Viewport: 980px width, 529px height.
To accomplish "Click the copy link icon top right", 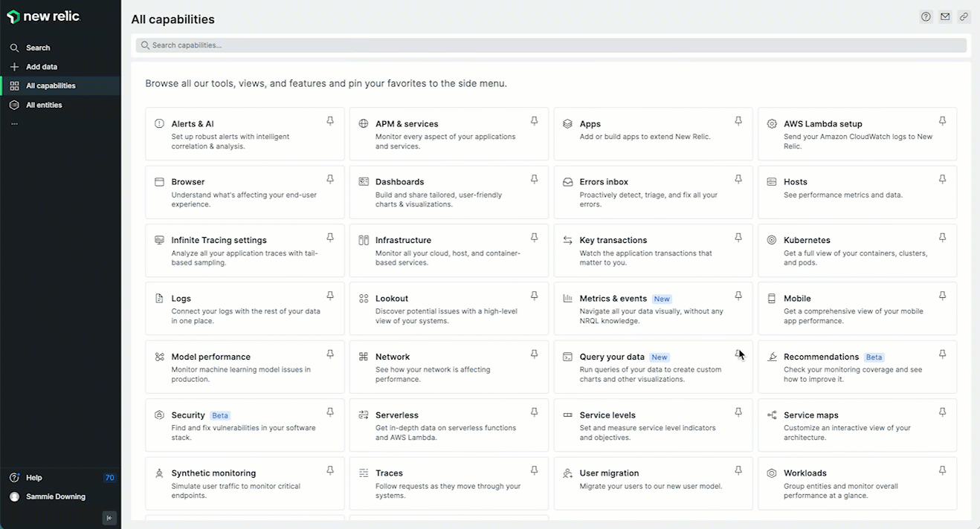I will (x=964, y=16).
